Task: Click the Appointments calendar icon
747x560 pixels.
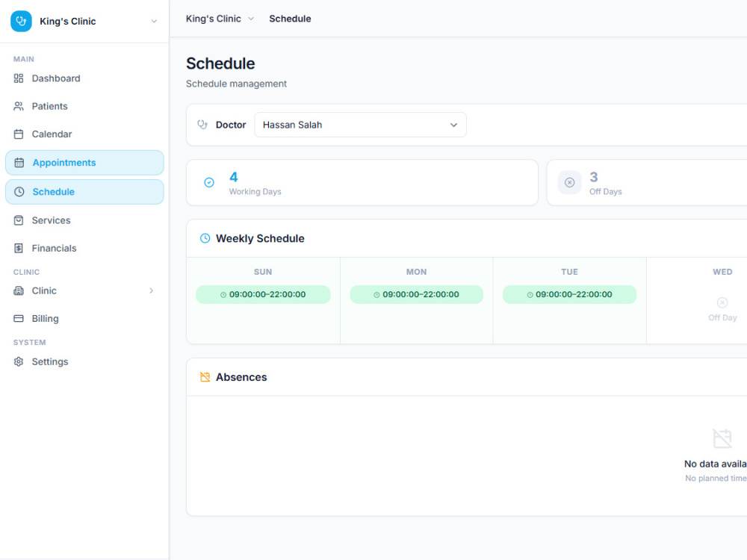Action: point(19,163)
